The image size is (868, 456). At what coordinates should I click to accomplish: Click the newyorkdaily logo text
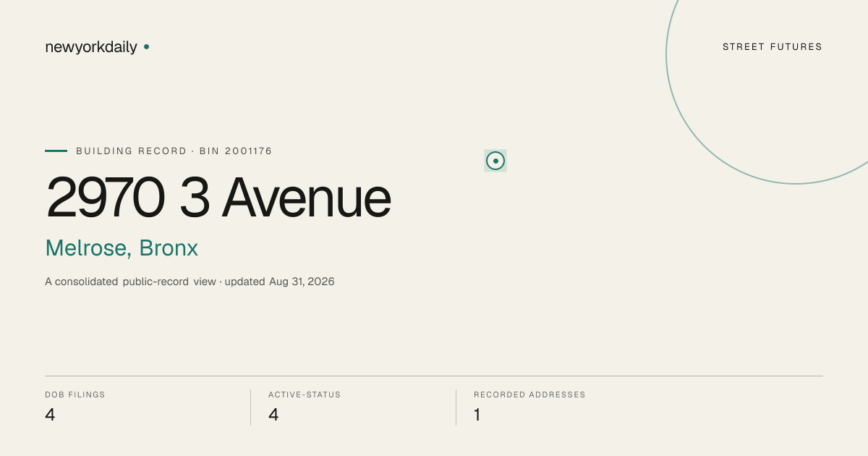click(91, 47)
